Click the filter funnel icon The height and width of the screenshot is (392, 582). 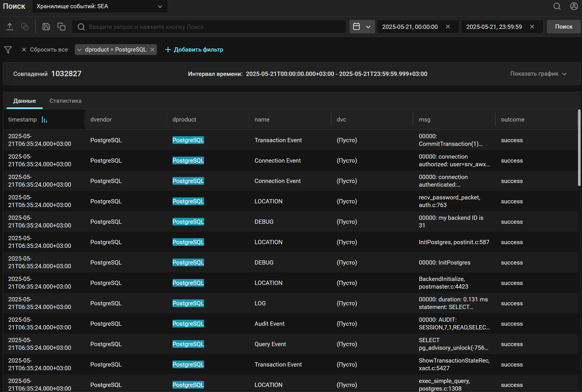[8, 50]
